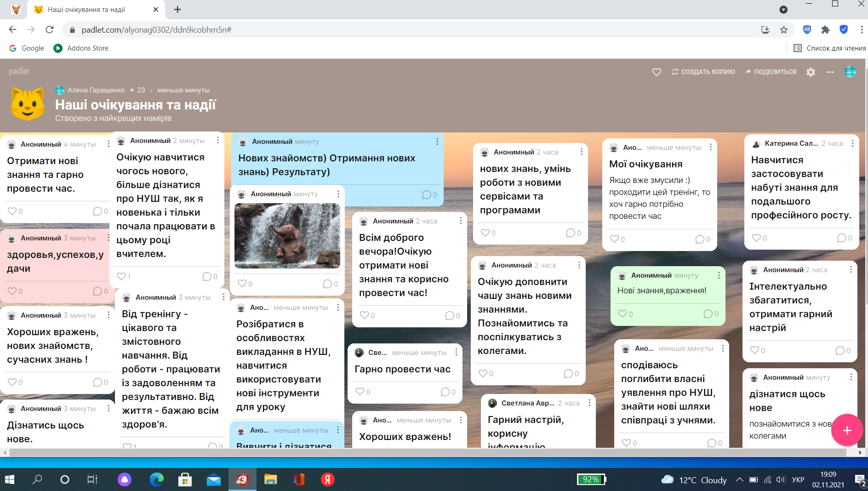Comment on pink post 'здоровья,успехов,удачи'
868x491 pixels.
97,291
